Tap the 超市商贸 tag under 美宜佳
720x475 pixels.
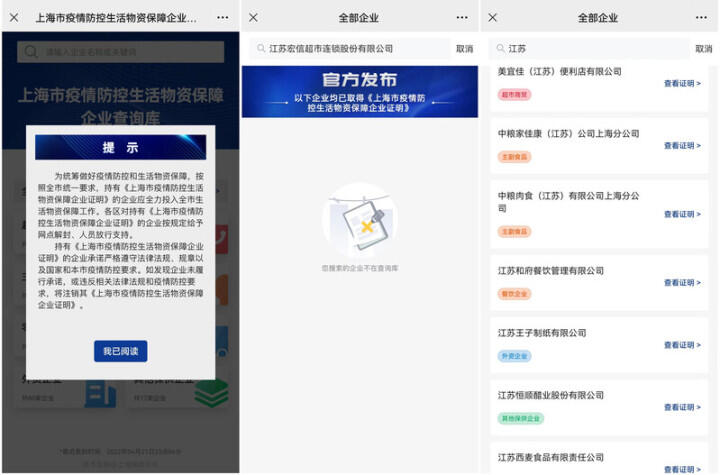click(514, 95)
